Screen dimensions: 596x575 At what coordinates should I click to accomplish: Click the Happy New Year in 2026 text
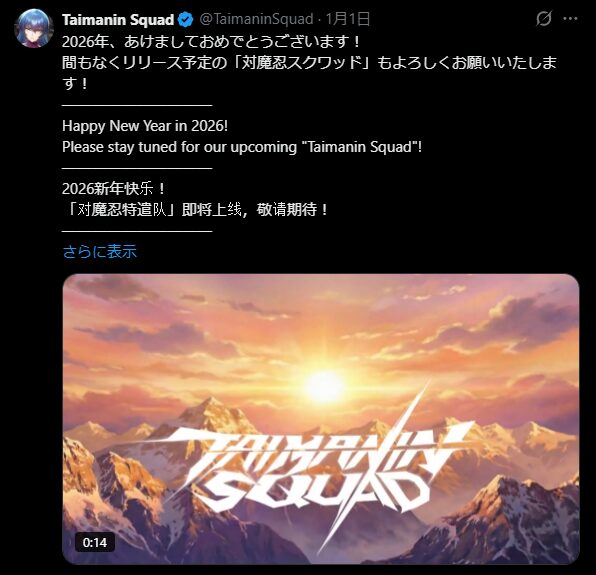pyautogui.click(x=145, y=126)
